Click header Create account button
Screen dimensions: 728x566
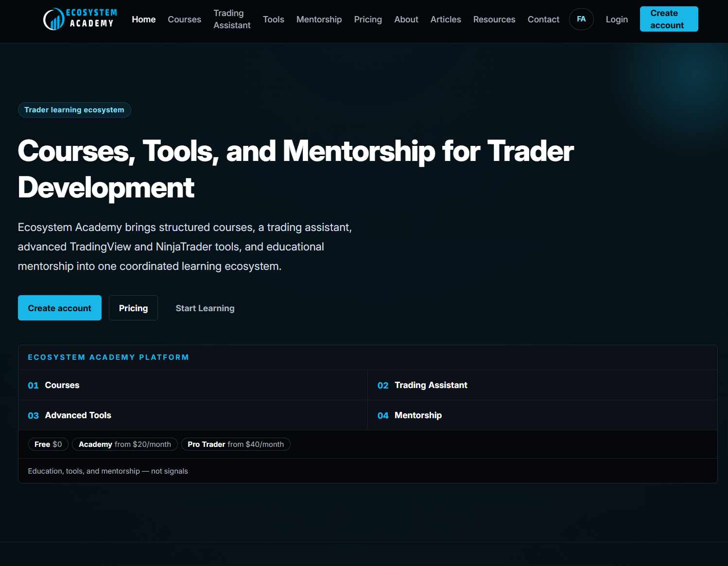(669, 19)
